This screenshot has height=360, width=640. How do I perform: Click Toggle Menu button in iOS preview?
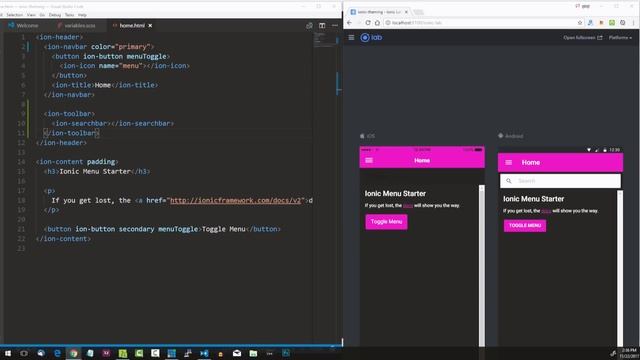386,222
